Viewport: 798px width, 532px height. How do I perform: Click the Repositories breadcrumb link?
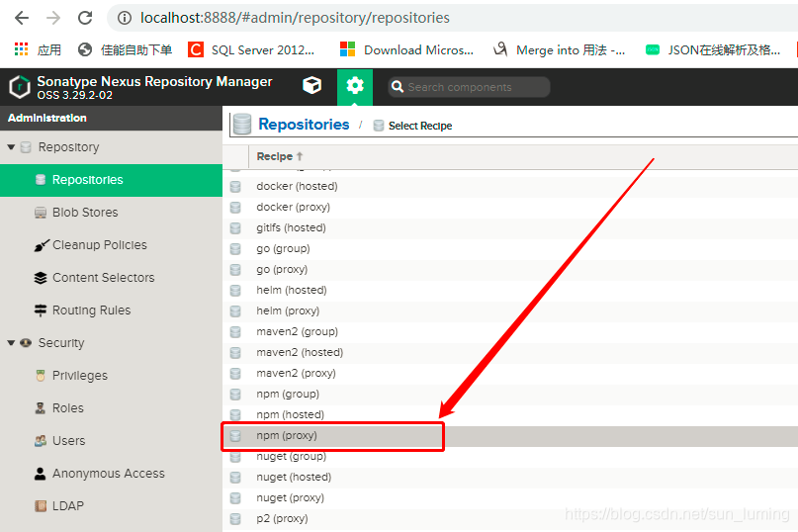point(304,125)
